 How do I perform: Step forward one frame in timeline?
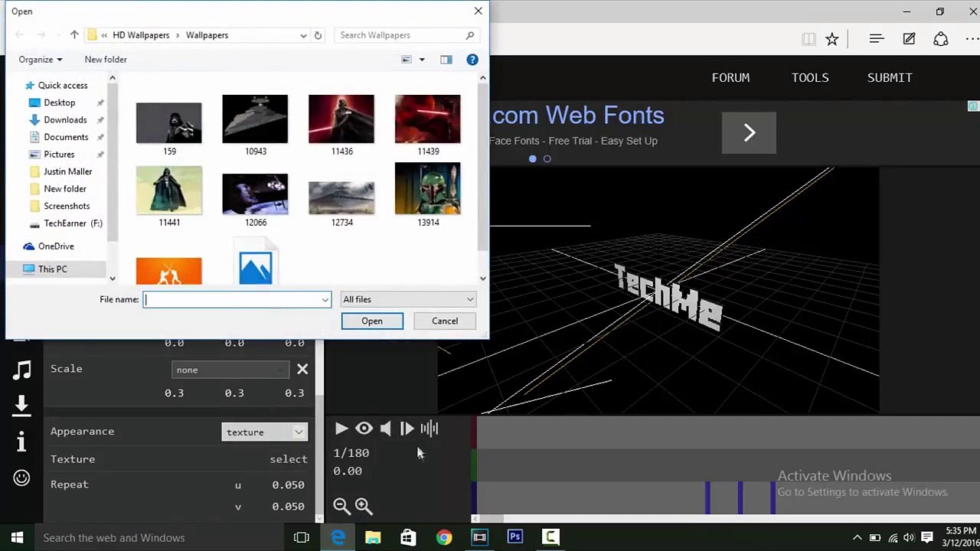(407, 429)
